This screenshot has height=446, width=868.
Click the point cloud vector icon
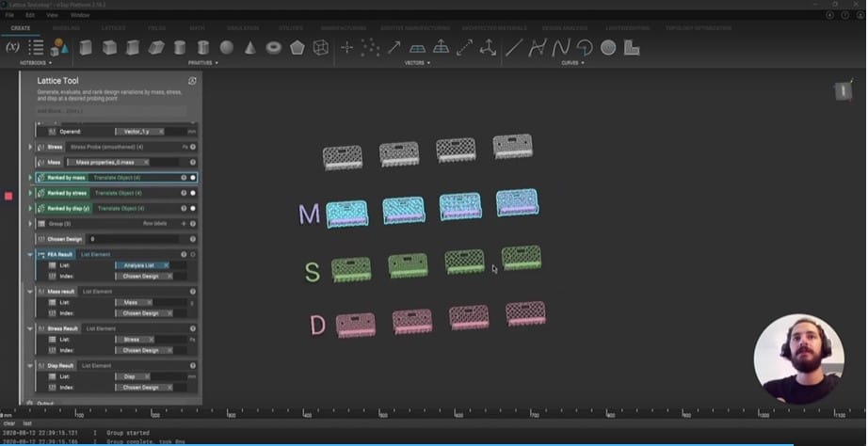pyautogui.click(x=370, y=48)
